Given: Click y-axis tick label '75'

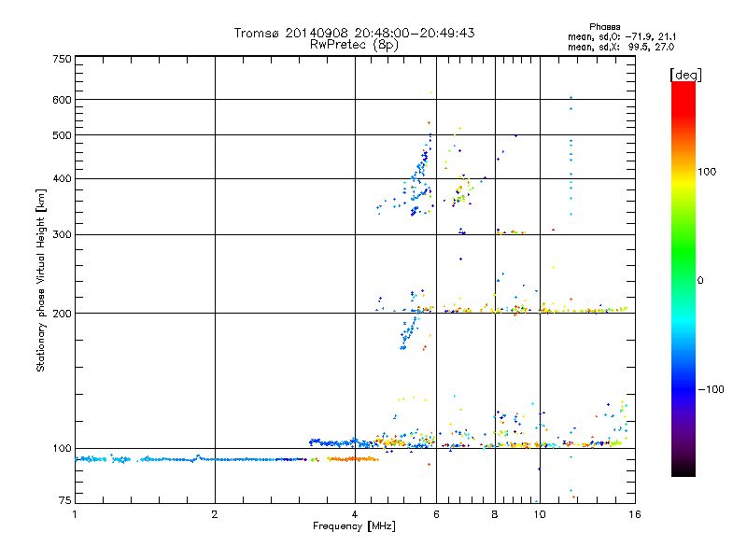Looking at the screenshot, I should (x=65, y=500).
